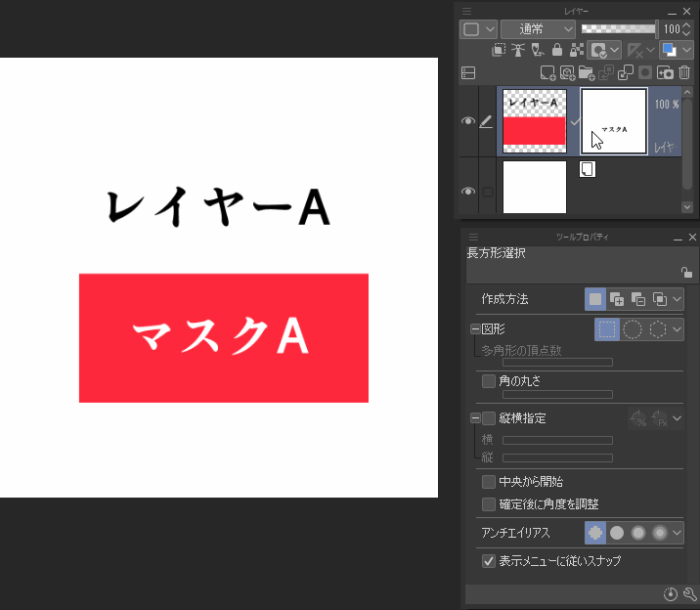The width and height of the screenshot is (700, 610).
Task: Click the enable mask icon
Action: coord(598,51)
